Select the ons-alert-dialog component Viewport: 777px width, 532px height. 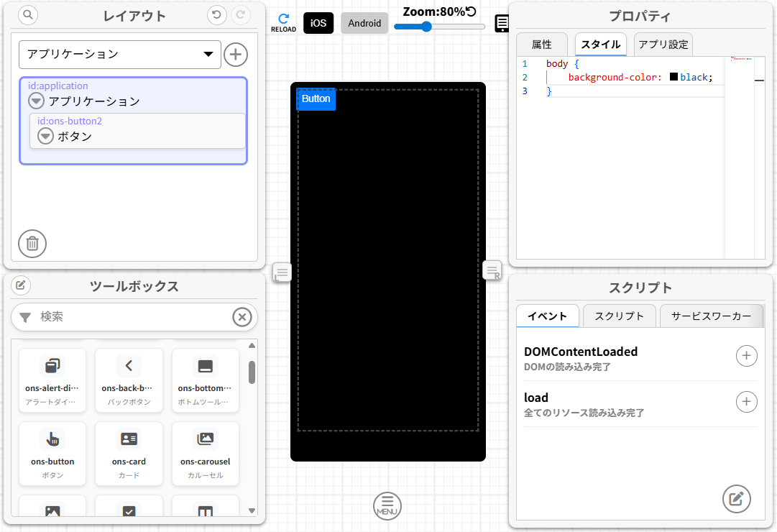tap(52, 380)
